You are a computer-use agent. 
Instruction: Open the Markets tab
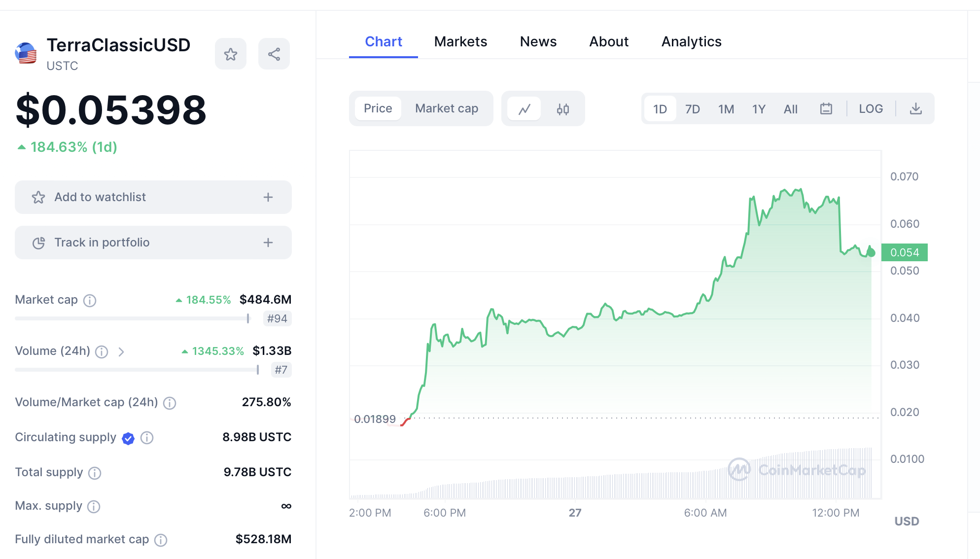tap(460, 42)
